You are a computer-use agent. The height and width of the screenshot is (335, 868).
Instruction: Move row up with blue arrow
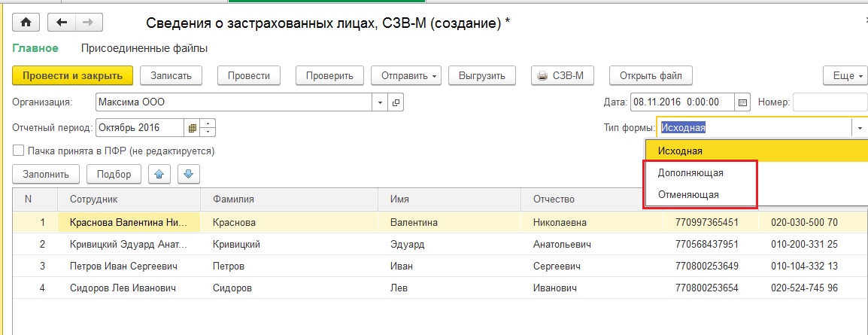tap(159, 174)
